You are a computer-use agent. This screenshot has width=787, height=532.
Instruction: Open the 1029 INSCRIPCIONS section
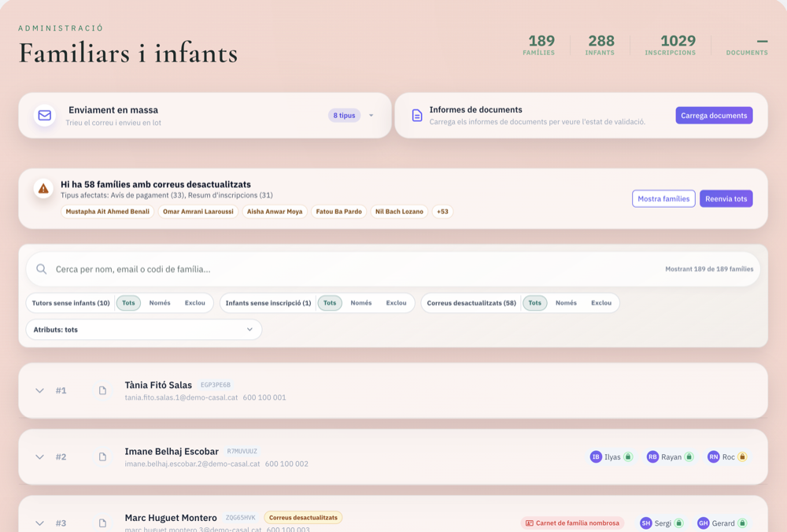point(669,45)
